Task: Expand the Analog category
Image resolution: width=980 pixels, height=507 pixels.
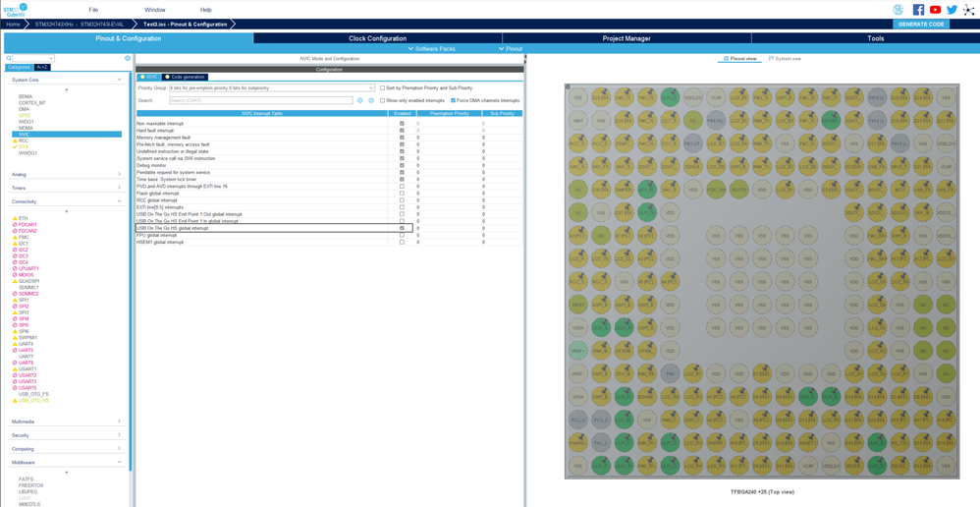Action: point(66,174)
